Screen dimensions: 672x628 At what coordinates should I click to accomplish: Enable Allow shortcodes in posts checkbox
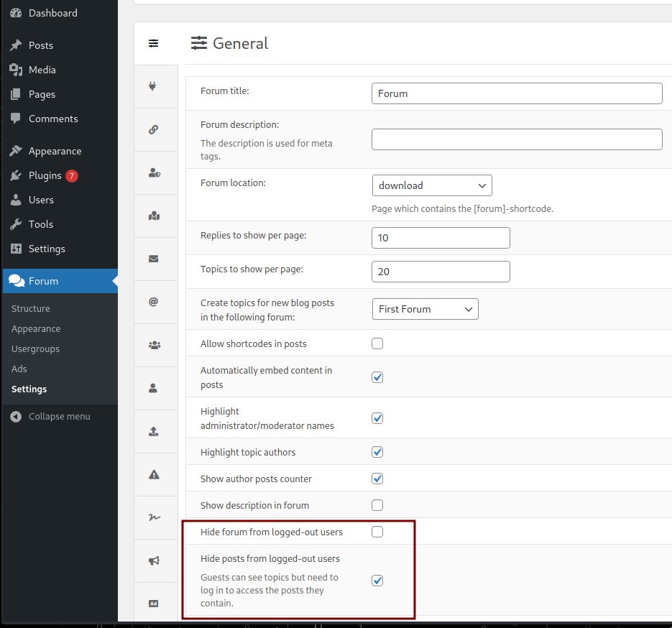click(377, 343)
